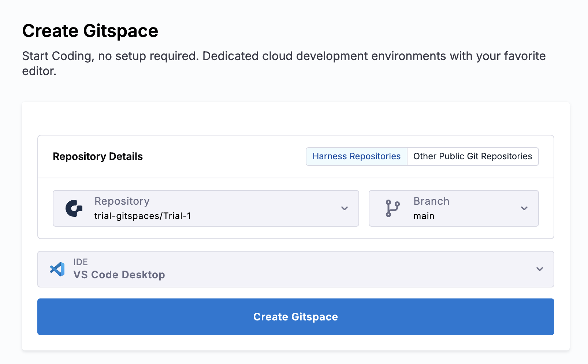588x364 pixels.
Task: Click the Branch field label
Action: [x=431, y=201]
